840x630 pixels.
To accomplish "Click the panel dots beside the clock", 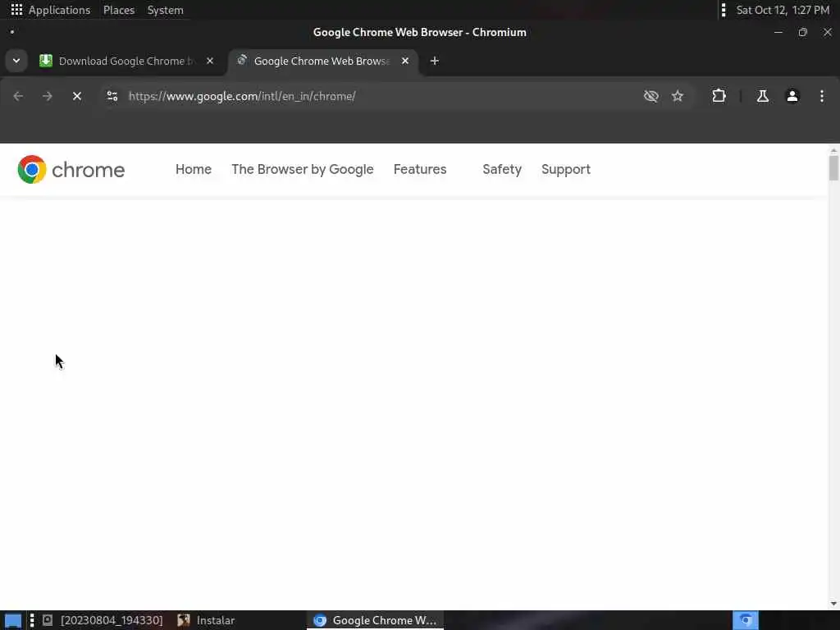I will click(724, 10).
